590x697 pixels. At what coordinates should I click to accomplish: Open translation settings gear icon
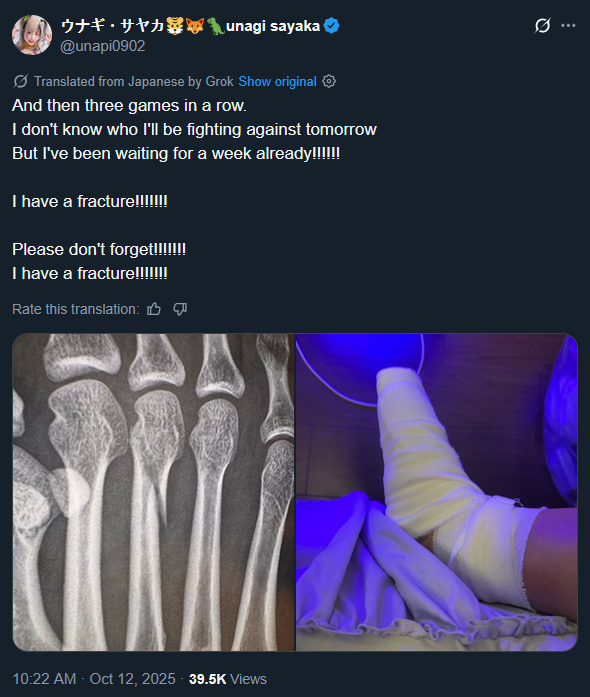329,81
